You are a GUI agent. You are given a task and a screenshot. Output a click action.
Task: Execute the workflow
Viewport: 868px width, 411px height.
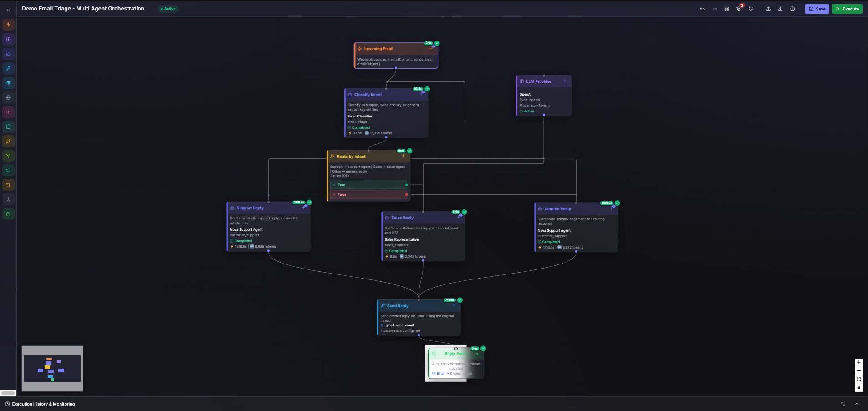(x=847, y=9)
